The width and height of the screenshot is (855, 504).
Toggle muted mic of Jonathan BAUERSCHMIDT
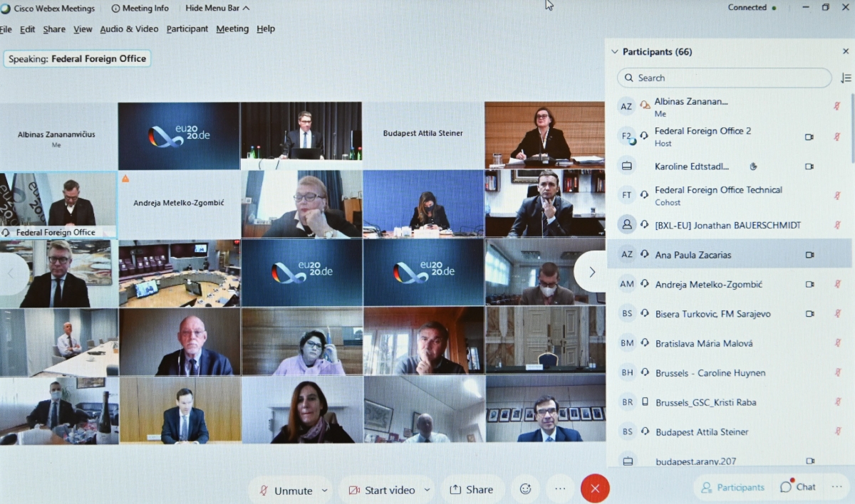[837, 225]
